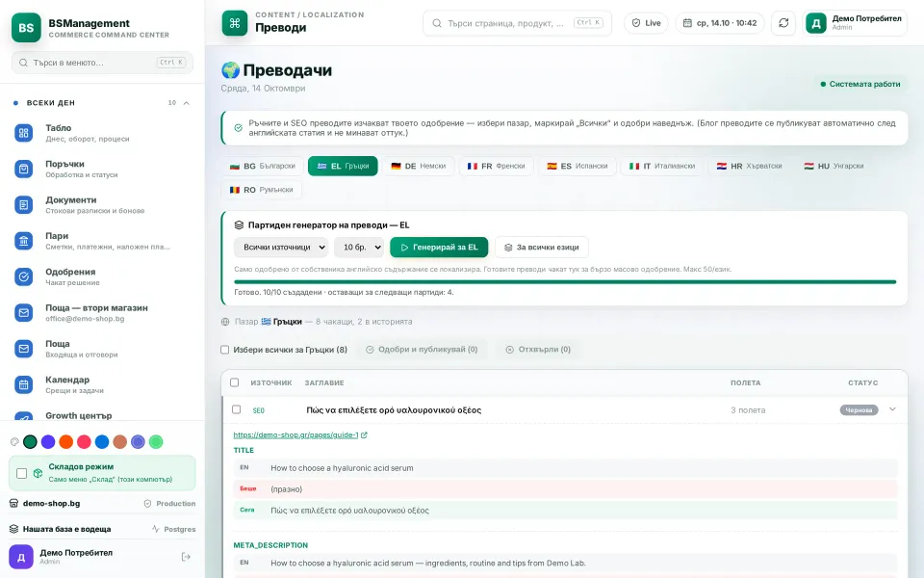Open the Одобрения checkmark icon

(23, 276)
